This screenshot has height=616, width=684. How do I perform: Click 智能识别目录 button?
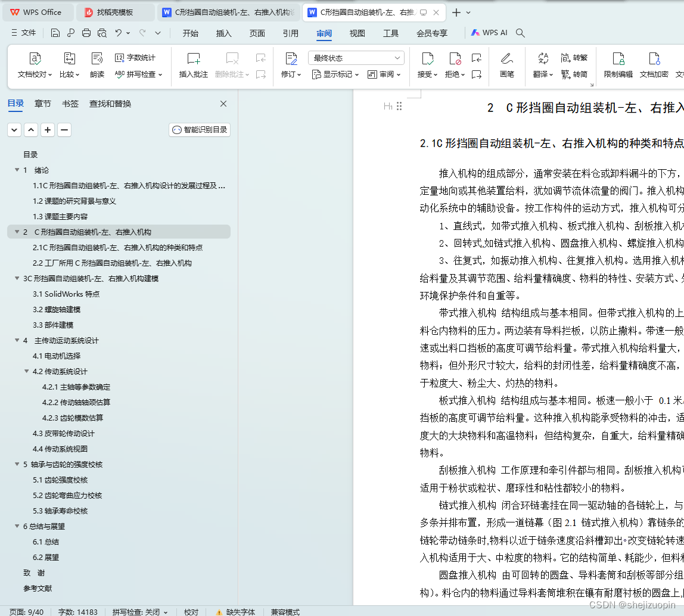click(x=200, y=129)
